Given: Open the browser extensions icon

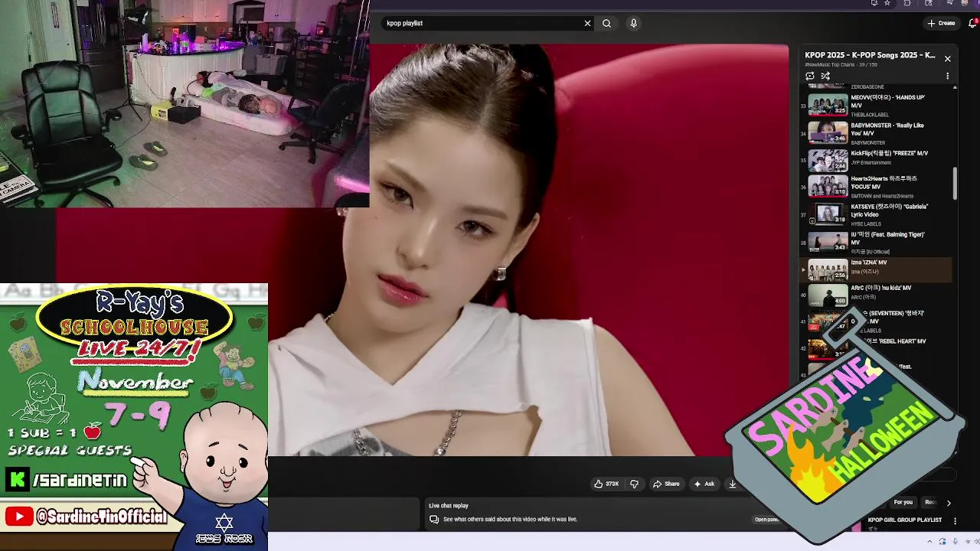Looking at the screenshot, I should (x=907, y=3).
